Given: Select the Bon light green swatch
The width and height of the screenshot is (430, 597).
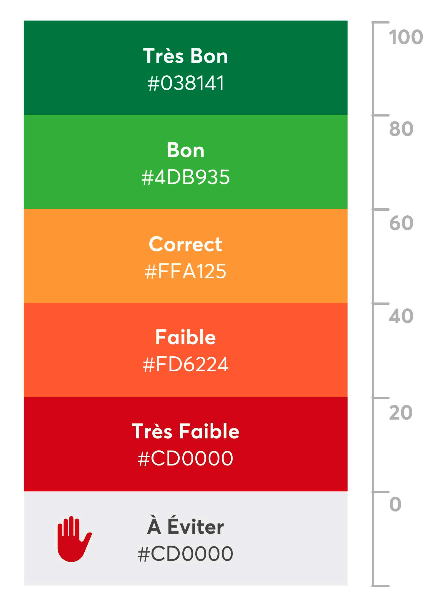Looking at the screenshot, I should click(185, 162).
